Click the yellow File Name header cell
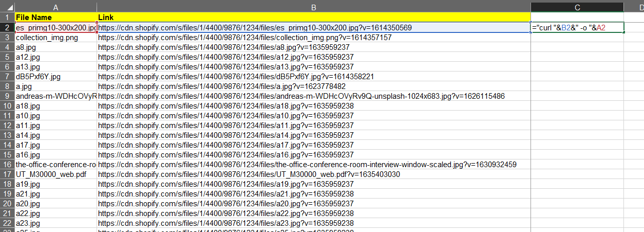The width and height of the screenshot is (644, 232). [x=55, y=17]
